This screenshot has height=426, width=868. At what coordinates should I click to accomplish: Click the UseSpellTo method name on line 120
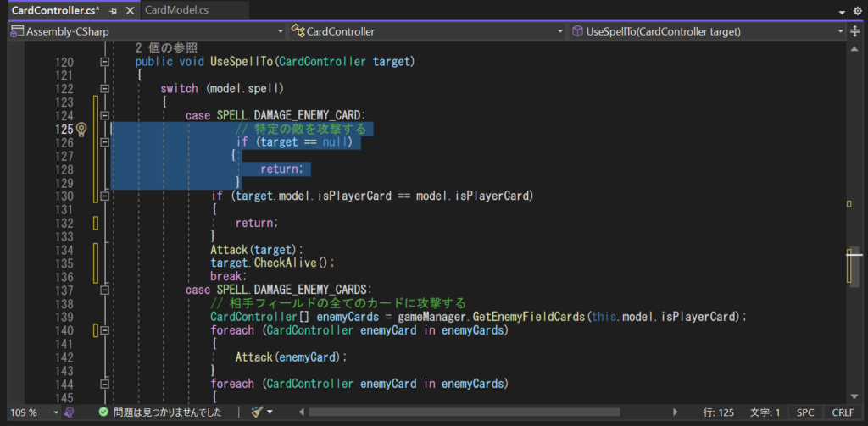click(242, 62)
